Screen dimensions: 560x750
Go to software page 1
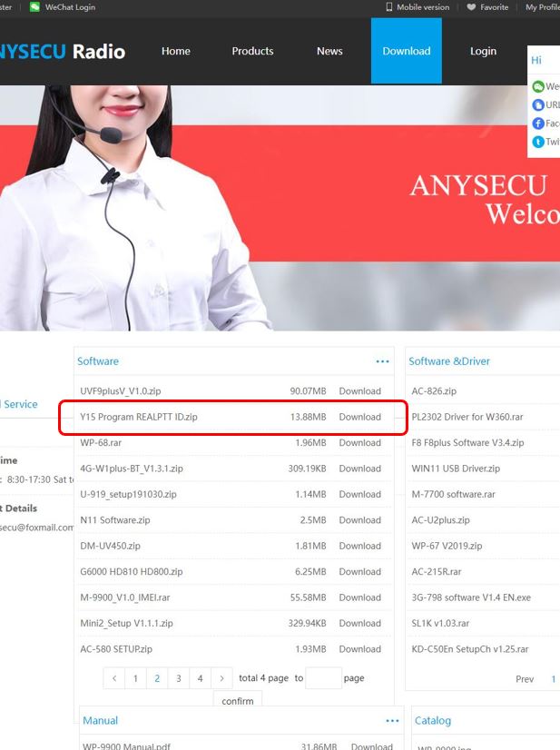136,678
